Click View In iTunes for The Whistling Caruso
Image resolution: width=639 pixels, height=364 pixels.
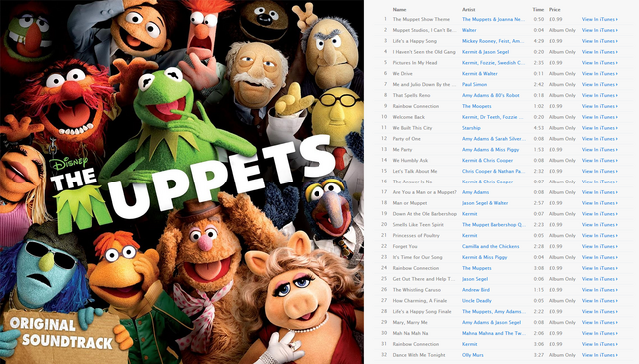[599, 290]
